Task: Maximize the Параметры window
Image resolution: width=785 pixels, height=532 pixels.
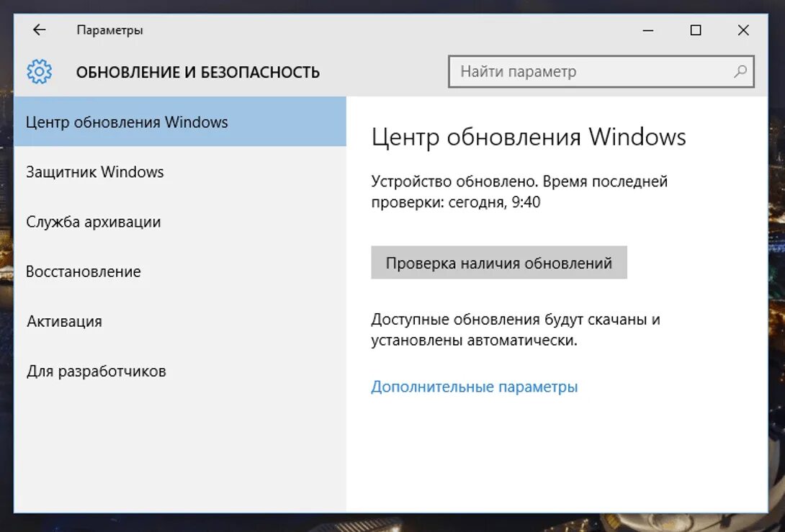Action: coord(696,30)
